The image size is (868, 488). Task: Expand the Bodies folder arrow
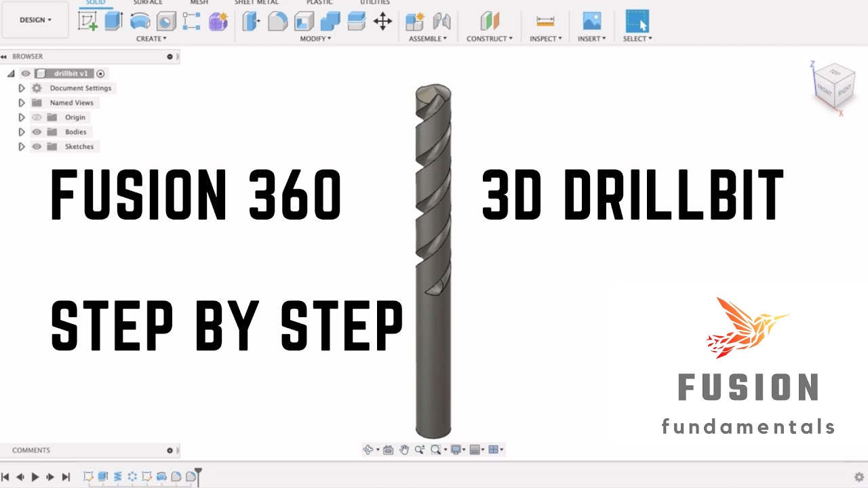(22, 132)
